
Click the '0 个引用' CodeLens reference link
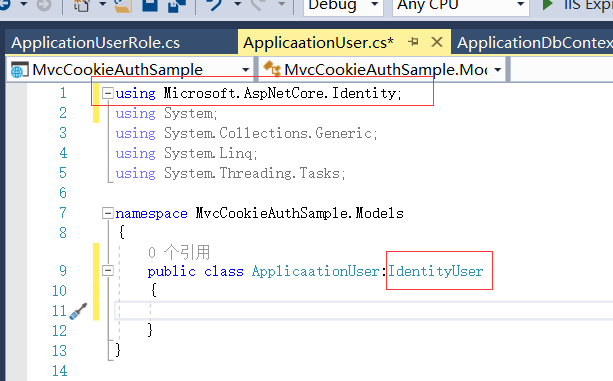tap(179, 252)
